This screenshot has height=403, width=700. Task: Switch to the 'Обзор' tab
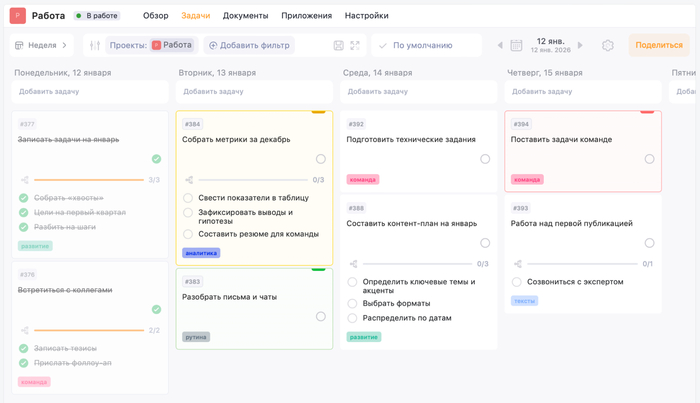(155, 16)
